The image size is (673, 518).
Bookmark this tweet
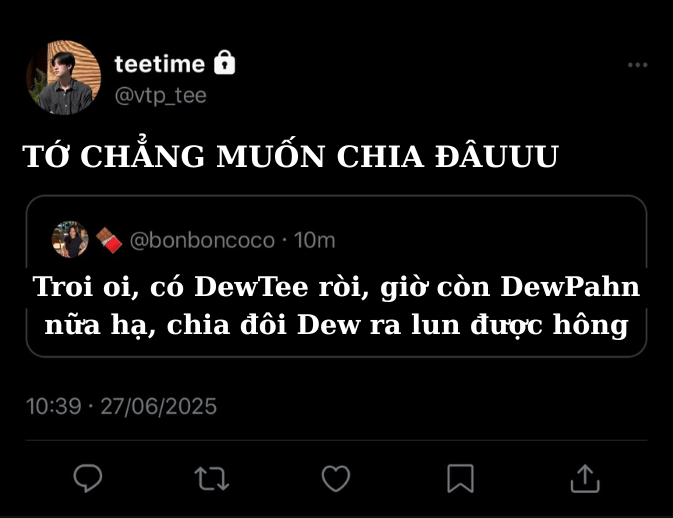461,478
